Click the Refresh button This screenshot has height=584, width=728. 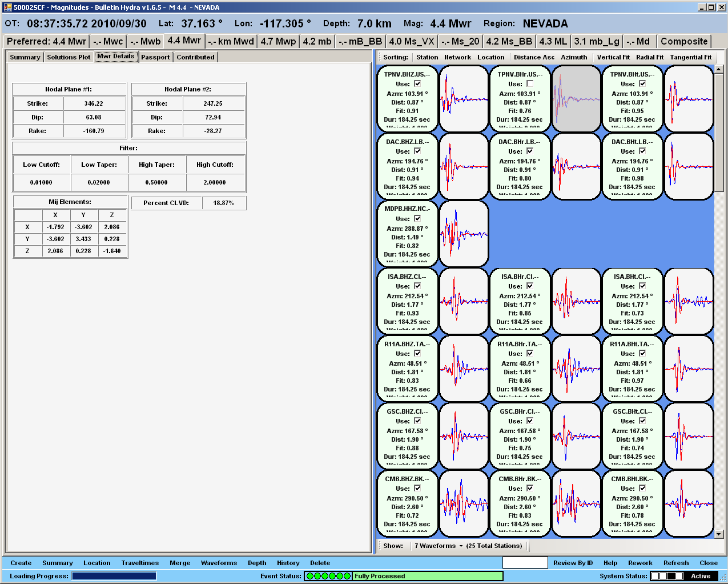pos(676,563)
